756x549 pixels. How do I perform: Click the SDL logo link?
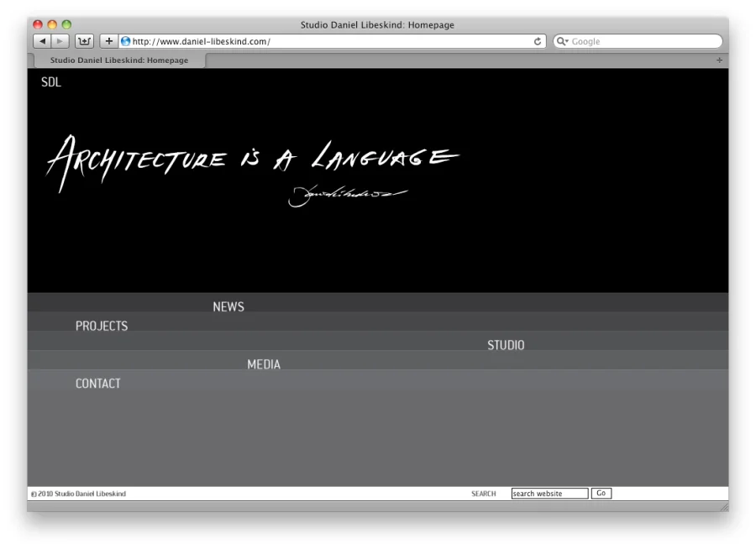coord(51,82)
